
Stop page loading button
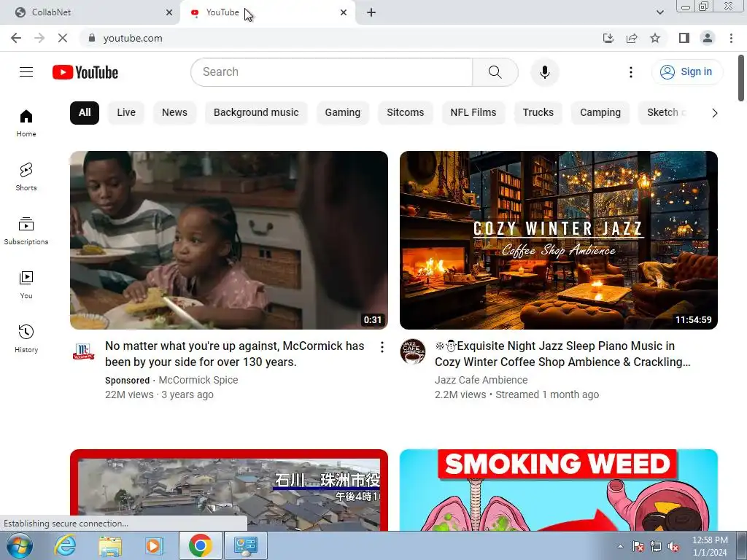[63, 38]
